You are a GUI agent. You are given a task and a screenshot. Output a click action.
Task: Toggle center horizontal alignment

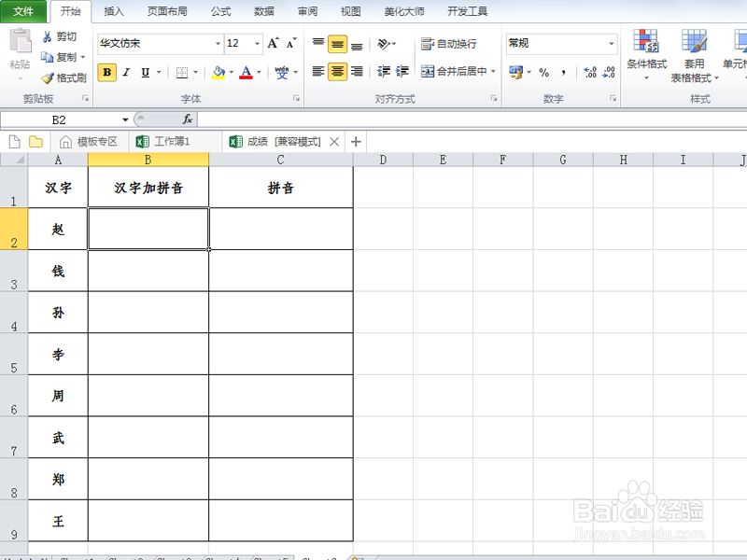[337, 72]
